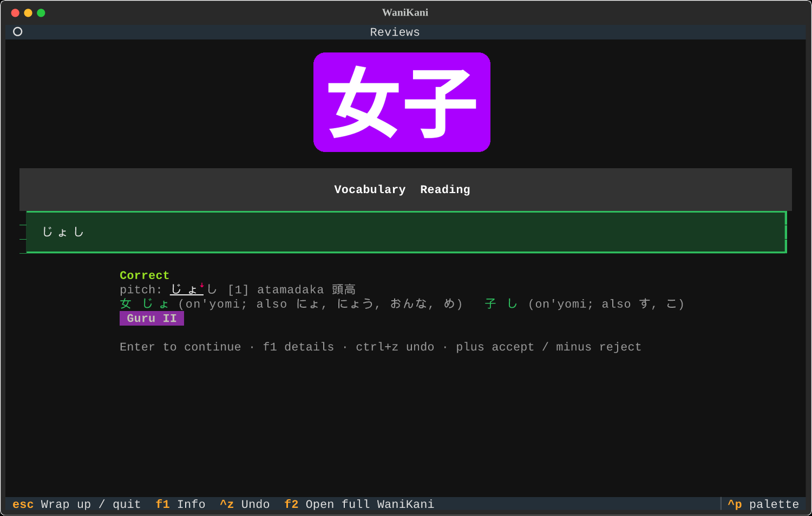Minimize the WaniKani window with the yellow button
The width and height of the screenshot is (812, 516).
[x=28, y=13]
